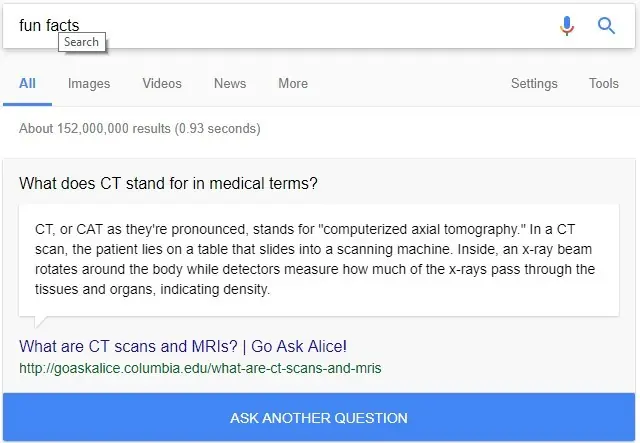Show the search Tools options

coord(604,83)
